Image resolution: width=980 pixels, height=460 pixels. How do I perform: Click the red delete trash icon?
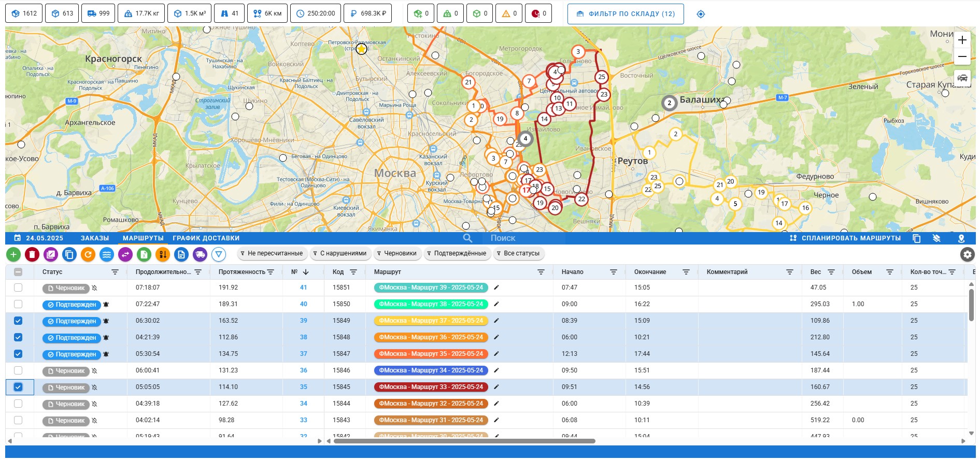click(x=32, y=254)
